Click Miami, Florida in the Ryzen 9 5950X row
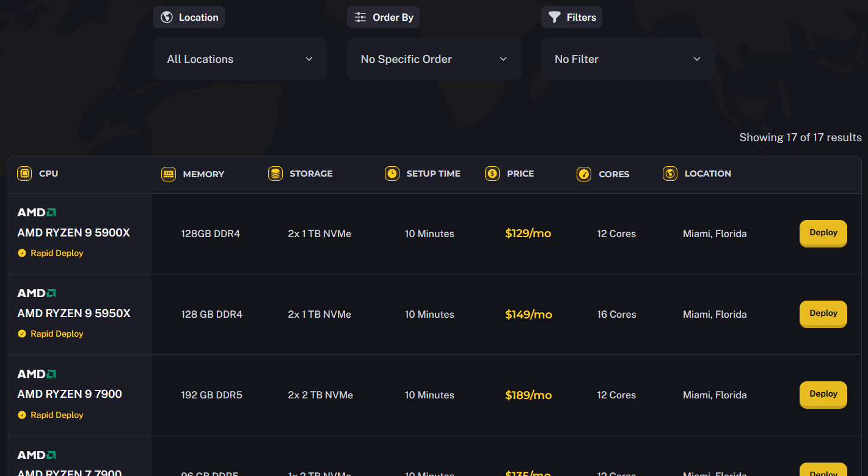 pyautogui.click(x=715, y=314)
